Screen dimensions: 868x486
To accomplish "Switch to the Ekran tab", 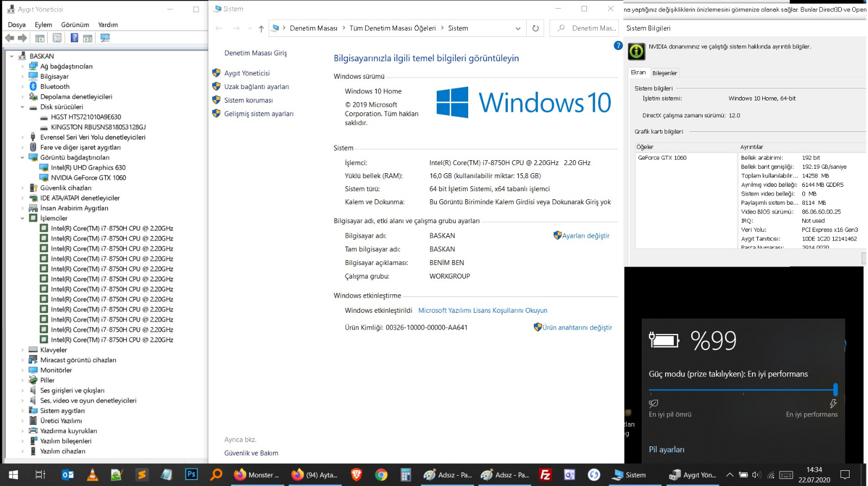I will point(638,72).
